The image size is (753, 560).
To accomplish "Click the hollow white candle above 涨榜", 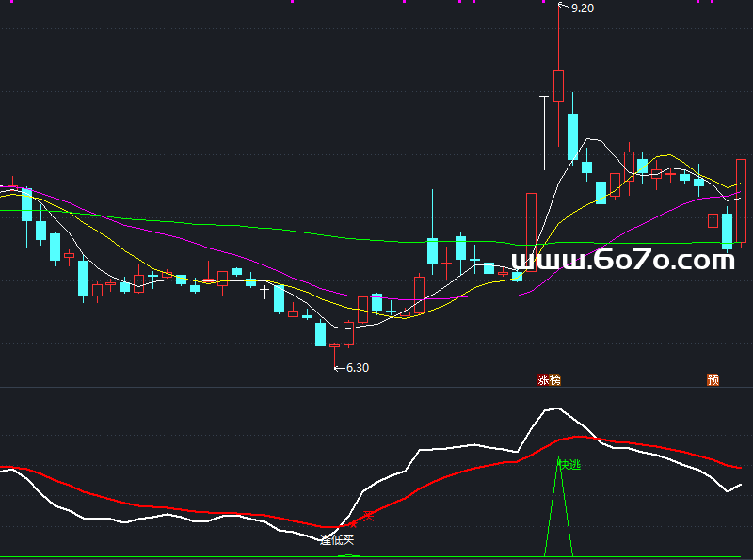I will click(531, 231).
